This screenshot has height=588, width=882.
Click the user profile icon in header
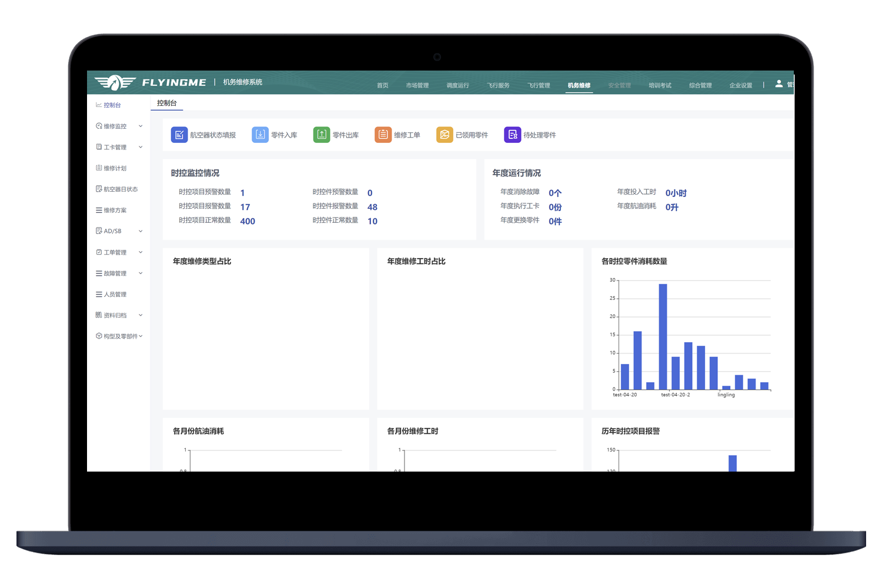click(779, 84)
